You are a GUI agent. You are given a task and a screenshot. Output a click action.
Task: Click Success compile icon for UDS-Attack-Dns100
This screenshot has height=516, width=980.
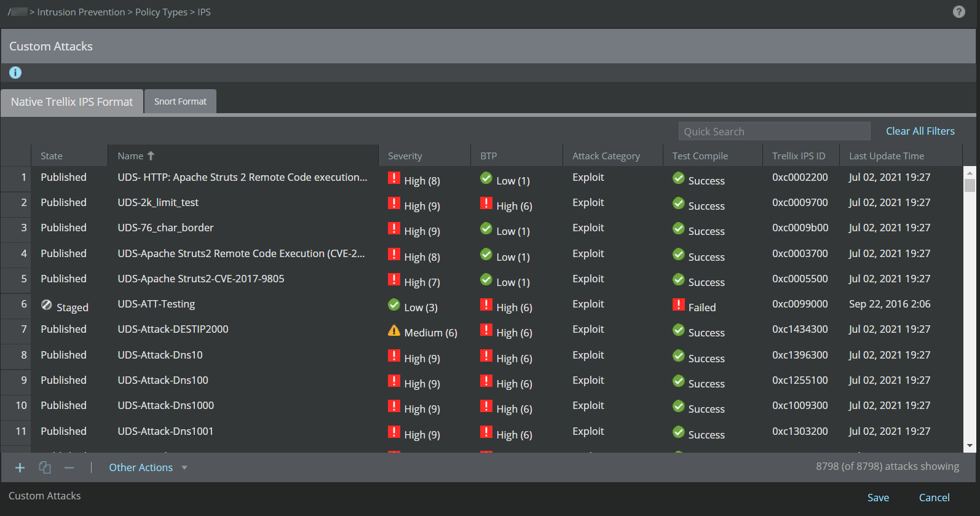[679, 381]
